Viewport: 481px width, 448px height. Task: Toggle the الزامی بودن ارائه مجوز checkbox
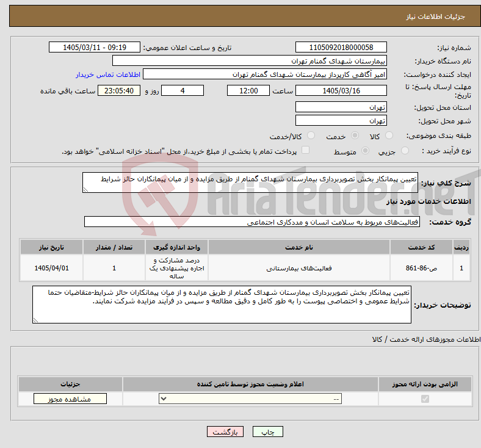tap(425, 399)
